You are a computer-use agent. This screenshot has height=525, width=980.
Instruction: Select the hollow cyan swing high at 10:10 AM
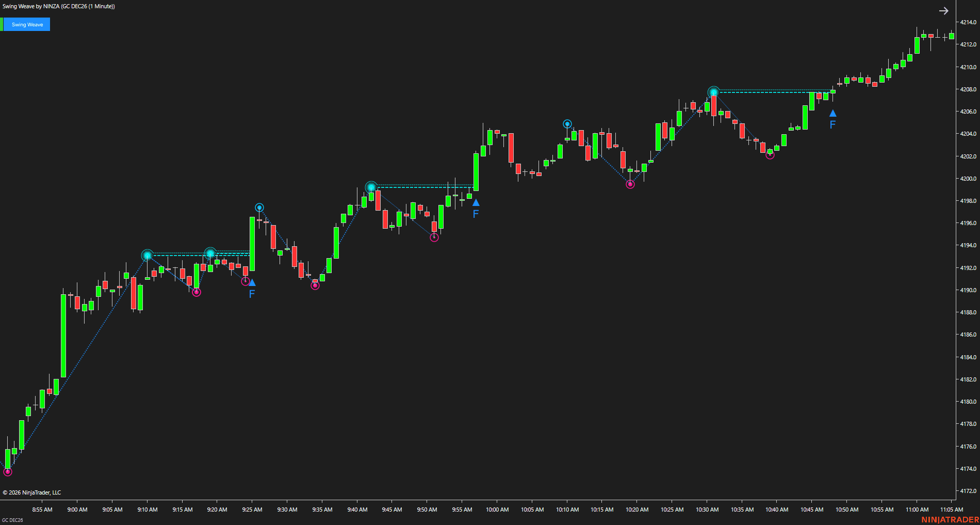click(567, 124)
